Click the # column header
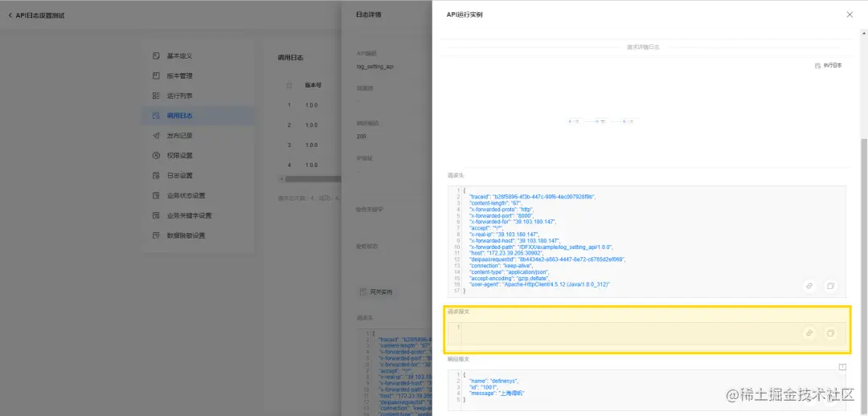This screenshot has width=868, height=416. (289, 86)
